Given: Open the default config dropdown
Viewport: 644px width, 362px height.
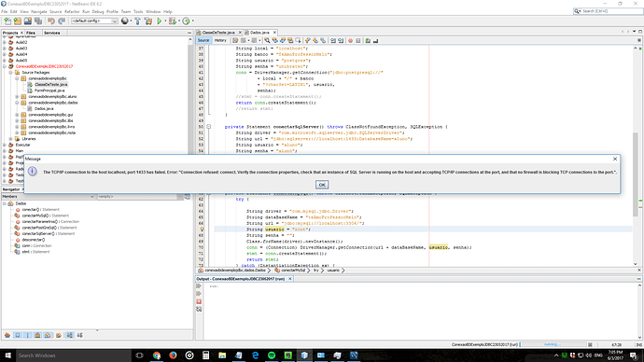Looking at the screenshot, I should point(94,21).
